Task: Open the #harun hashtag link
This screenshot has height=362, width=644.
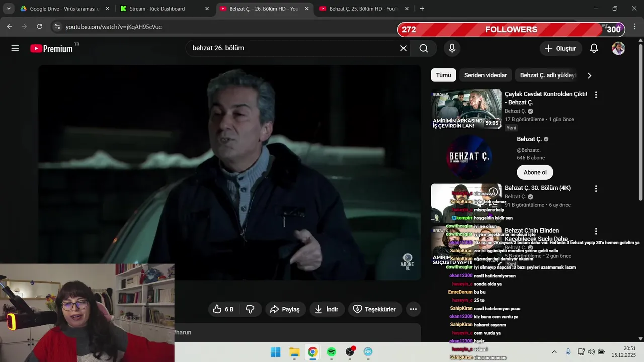Action: coord(183,332)
